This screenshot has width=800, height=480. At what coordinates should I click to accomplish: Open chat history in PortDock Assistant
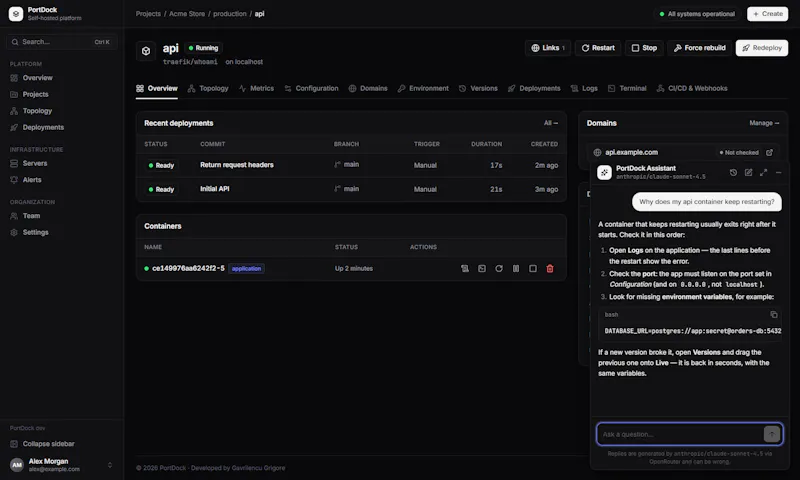coord(733,172)
